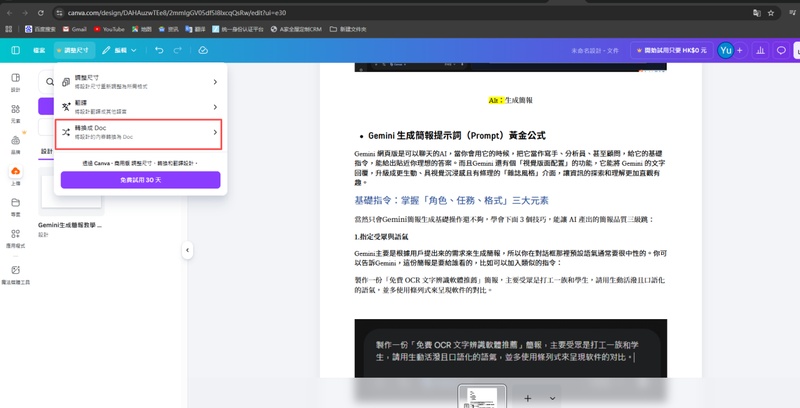Select 轉換成 Doc menu option
Viewport: 800px width, 408px height.
[138, 132]
